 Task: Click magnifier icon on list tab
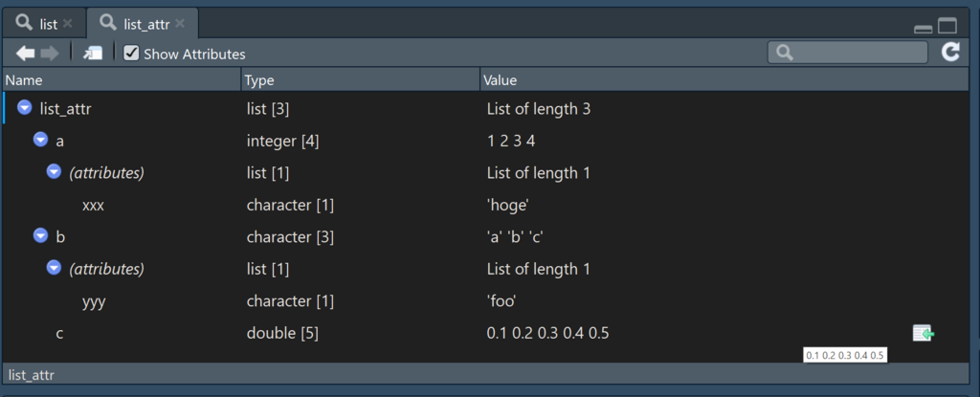(x=24, y=24)
